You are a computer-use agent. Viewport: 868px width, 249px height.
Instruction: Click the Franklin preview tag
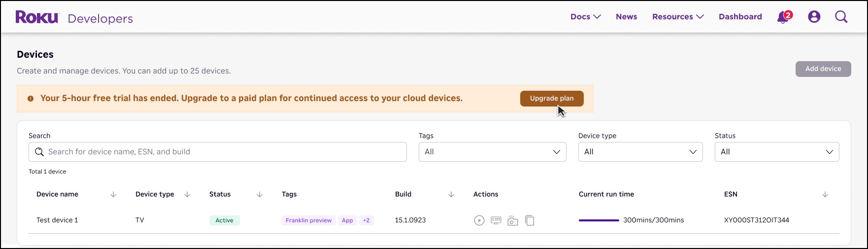click(x=309, y=220)
